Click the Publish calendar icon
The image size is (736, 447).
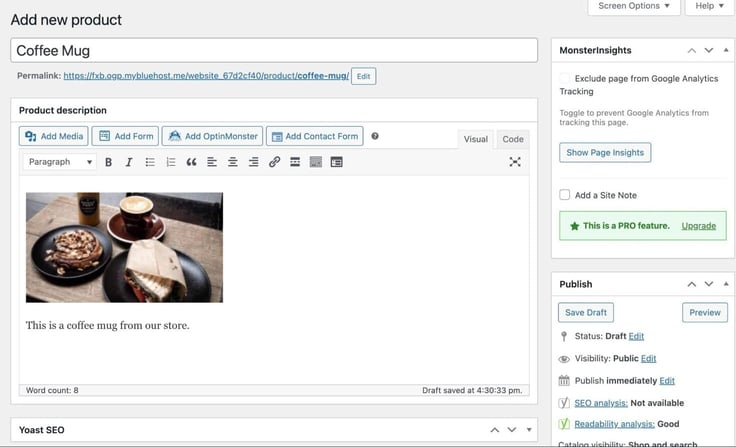click(564, 380)
